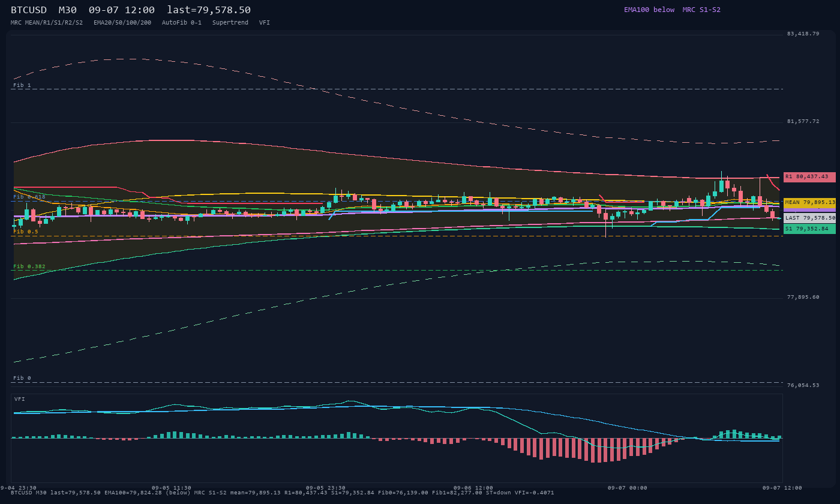Click the 83,418.79 price axis label

click(803, 34)
